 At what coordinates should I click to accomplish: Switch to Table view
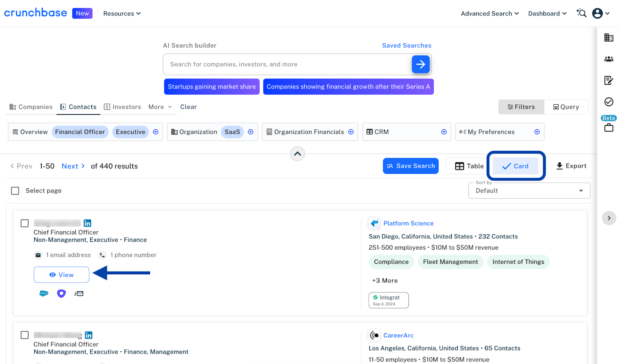click(x=469, y=166)
